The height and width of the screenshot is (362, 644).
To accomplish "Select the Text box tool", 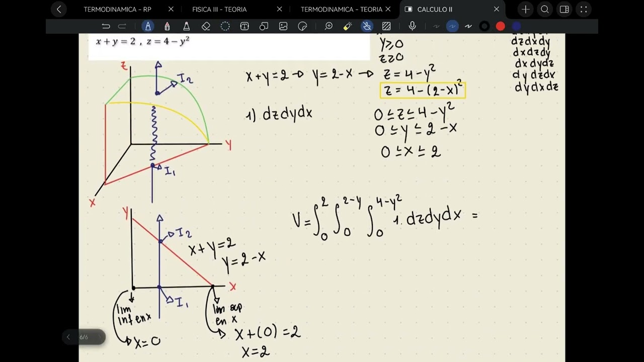I will [x=245, y=26].
